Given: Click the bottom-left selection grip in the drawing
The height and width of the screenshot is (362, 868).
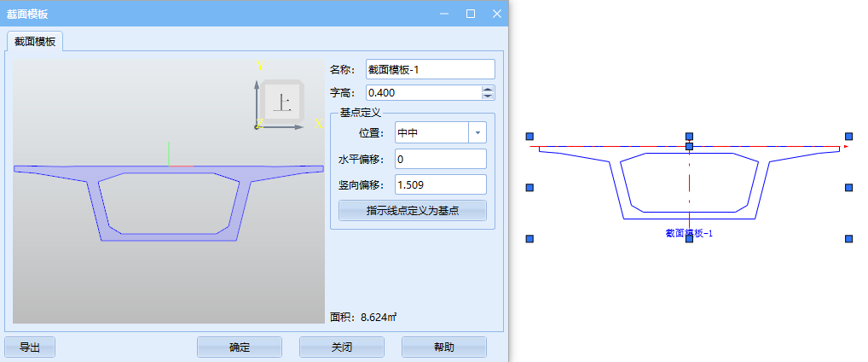Looking at the screenshot, I should tap(529, 238).
